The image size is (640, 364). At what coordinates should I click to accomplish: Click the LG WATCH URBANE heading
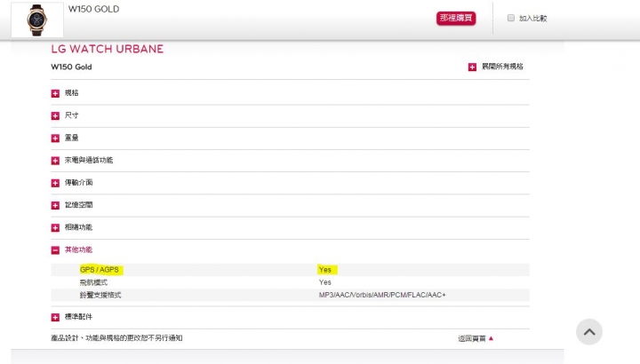(108, 49)
